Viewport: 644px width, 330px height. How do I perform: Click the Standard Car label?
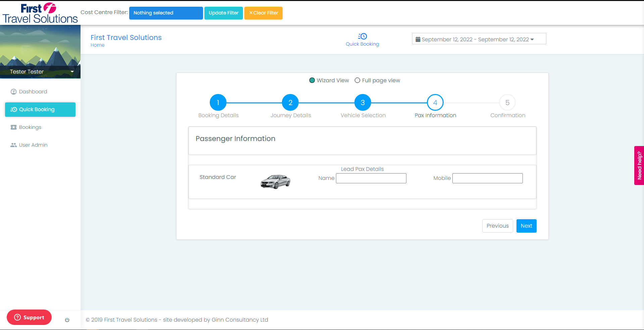point(218,177)
